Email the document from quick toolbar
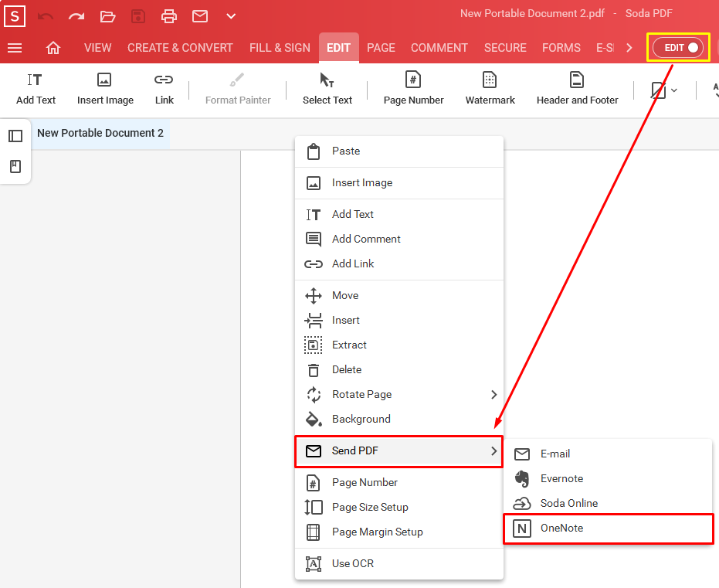The height and width of the screenshot is (588, 719). click(200, 17)
